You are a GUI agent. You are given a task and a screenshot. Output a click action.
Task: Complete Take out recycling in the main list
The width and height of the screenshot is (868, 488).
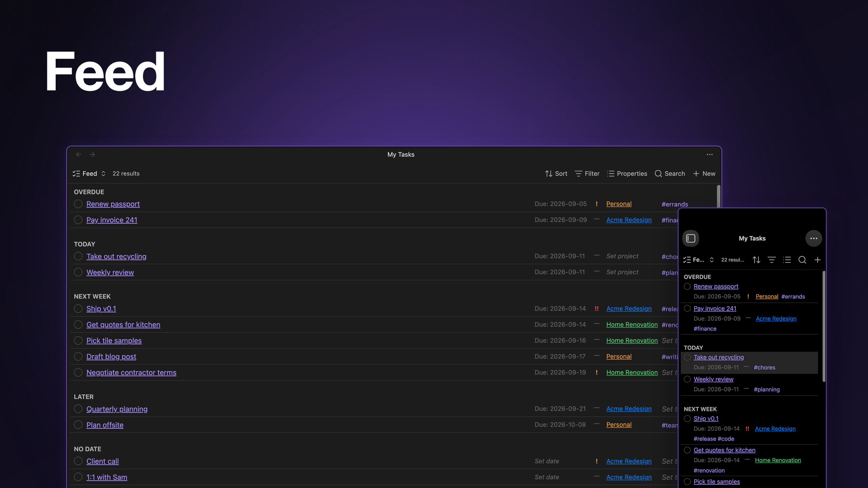tap(78, 256)
